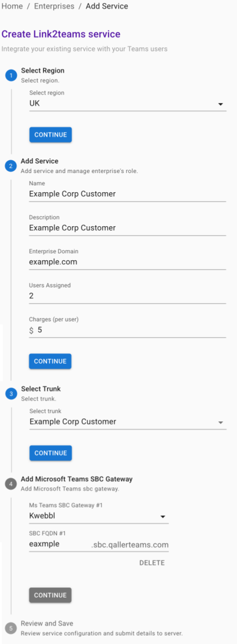
Task: Click step 2 circle icon for Add Service
Action: (x=11, y=166)
